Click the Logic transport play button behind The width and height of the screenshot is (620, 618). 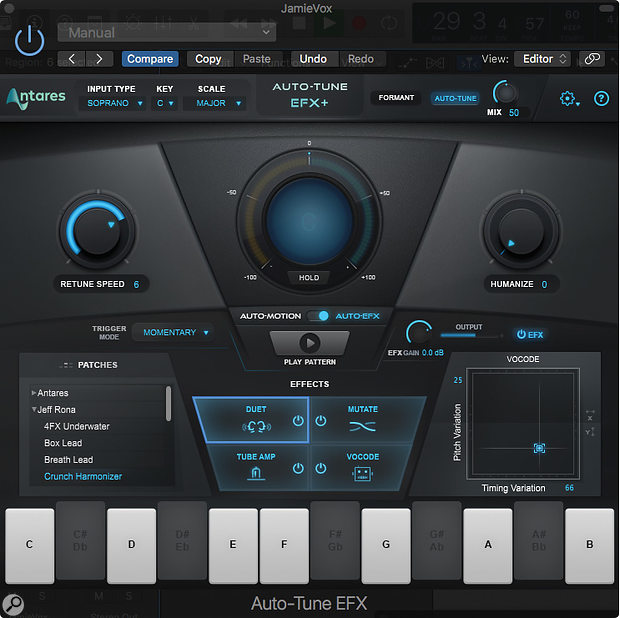[328, 23]
